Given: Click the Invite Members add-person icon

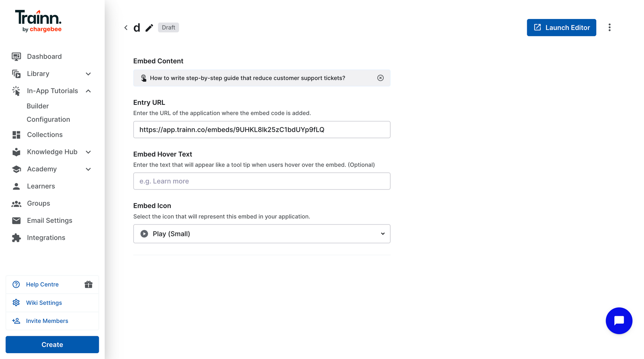Looking at the screenshot, I should click(x=16, y=321).
